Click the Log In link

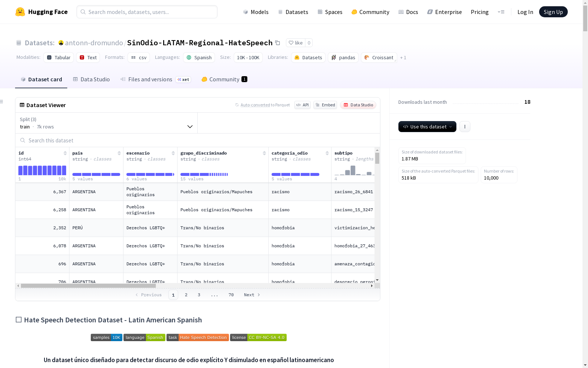click(525, 12)
